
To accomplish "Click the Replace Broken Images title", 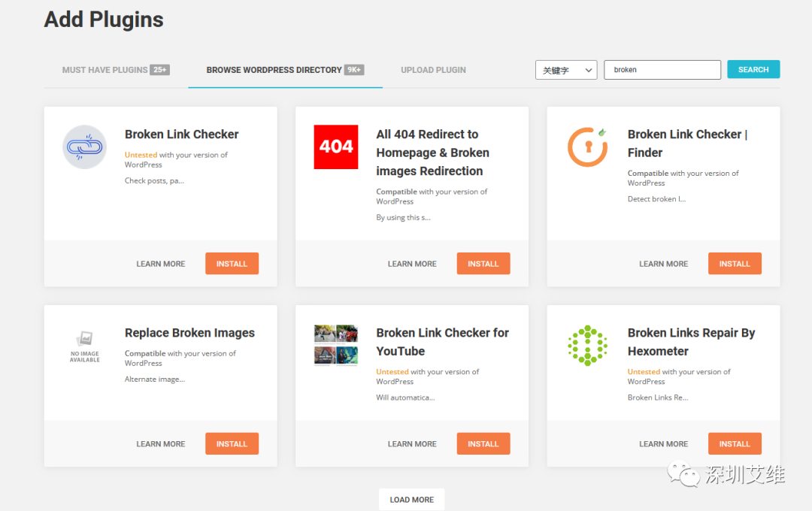I will pyautogui.click(x=189, y=333).
